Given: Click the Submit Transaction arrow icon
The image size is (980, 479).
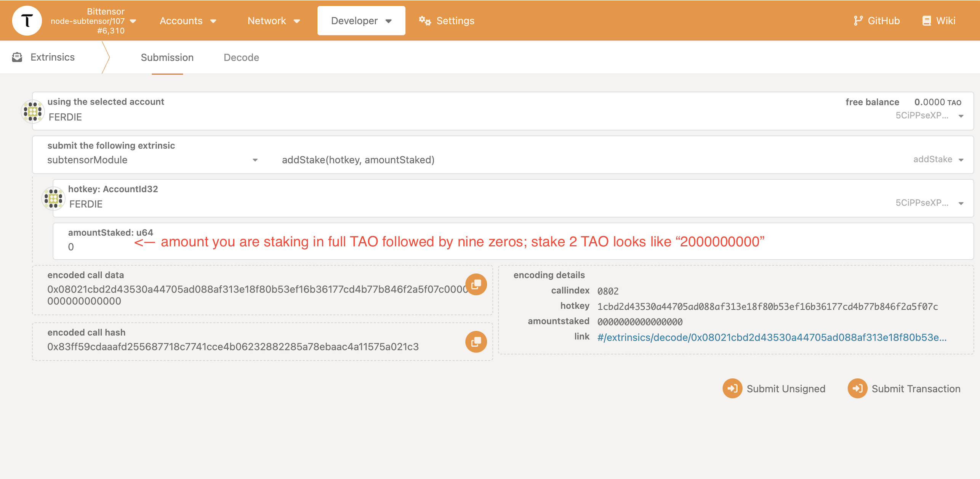Looking at the screenshot, I should 857,388.
